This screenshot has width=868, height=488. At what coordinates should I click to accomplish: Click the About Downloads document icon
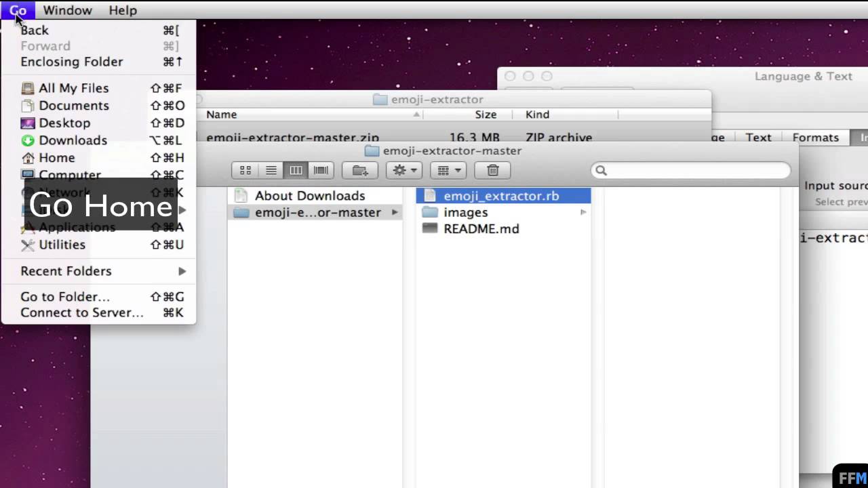pyautogui.click(x=241, y=196)
